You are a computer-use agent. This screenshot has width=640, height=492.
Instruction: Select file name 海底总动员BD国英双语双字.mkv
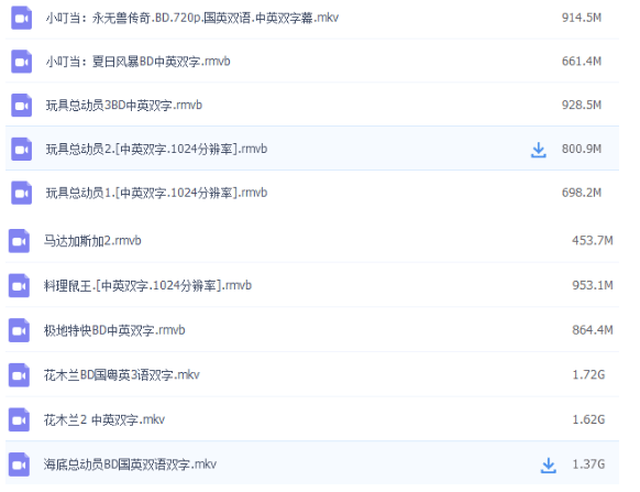[130, 465]
